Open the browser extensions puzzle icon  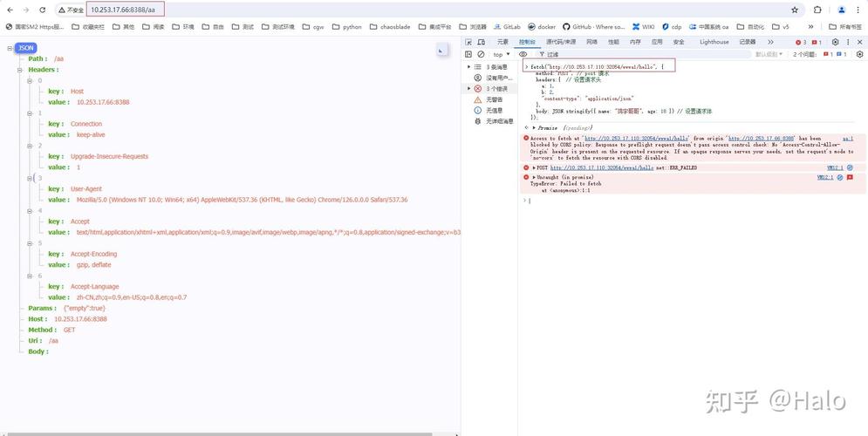817,10
